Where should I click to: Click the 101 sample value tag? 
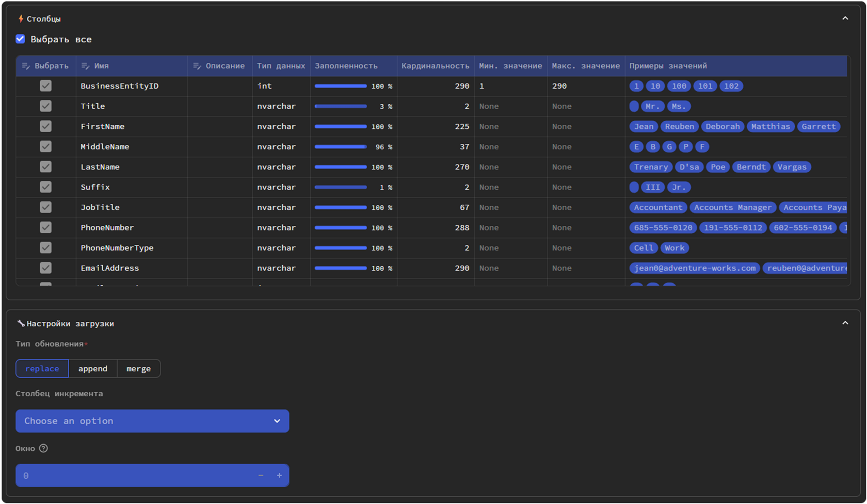tap(705, 86)
